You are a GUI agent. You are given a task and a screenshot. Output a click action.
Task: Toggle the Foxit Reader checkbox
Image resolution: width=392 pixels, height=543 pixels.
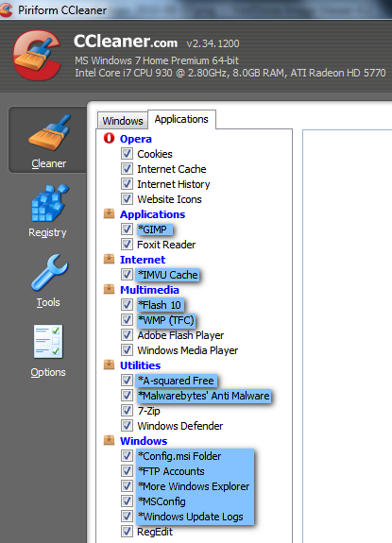coord(127,245)
